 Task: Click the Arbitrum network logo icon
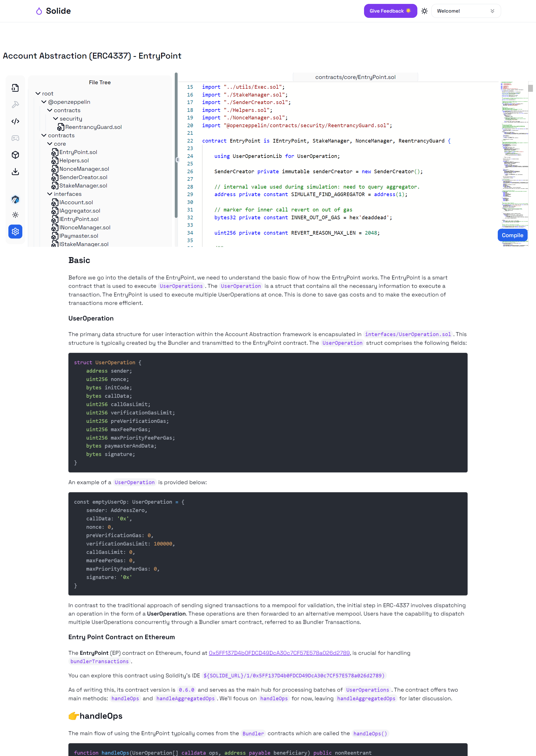[15, 199]
